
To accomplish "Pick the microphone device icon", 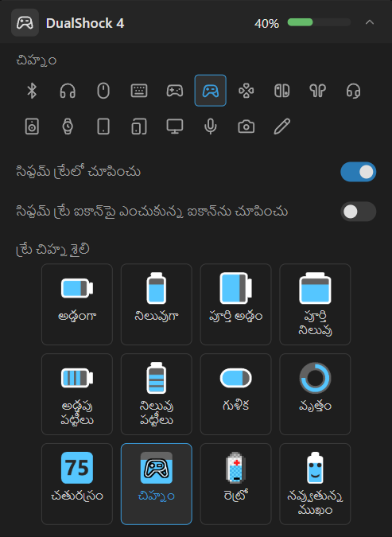I will click(210, 126).
